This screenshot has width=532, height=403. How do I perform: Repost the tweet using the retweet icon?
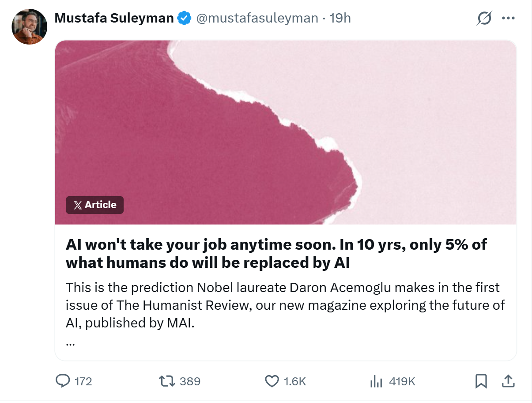[167, 381]
